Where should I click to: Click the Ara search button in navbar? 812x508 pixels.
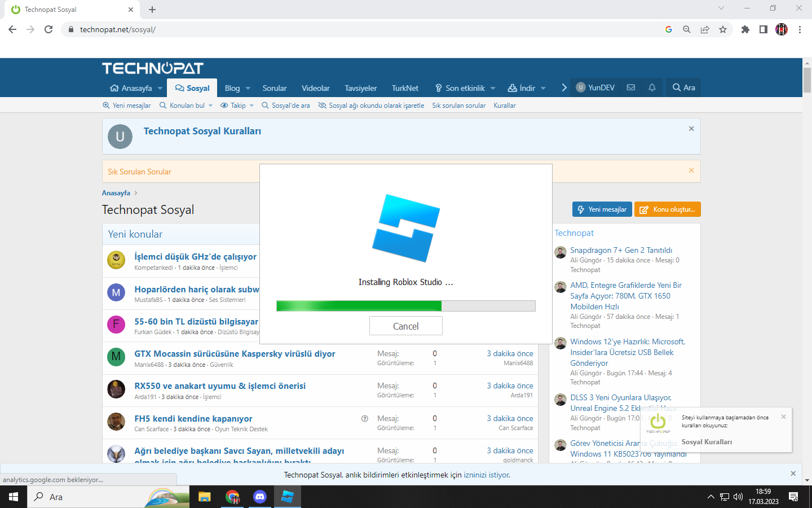click(x=683, y=87)
